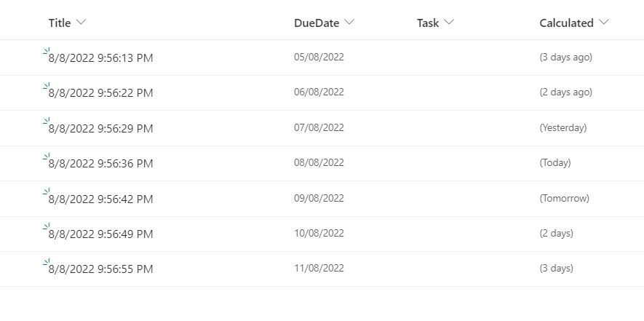Screen dimensions: 644x321
Task: Click new-item icon beside 9:56:13 PM title
Action: click(x=47, y=51)
